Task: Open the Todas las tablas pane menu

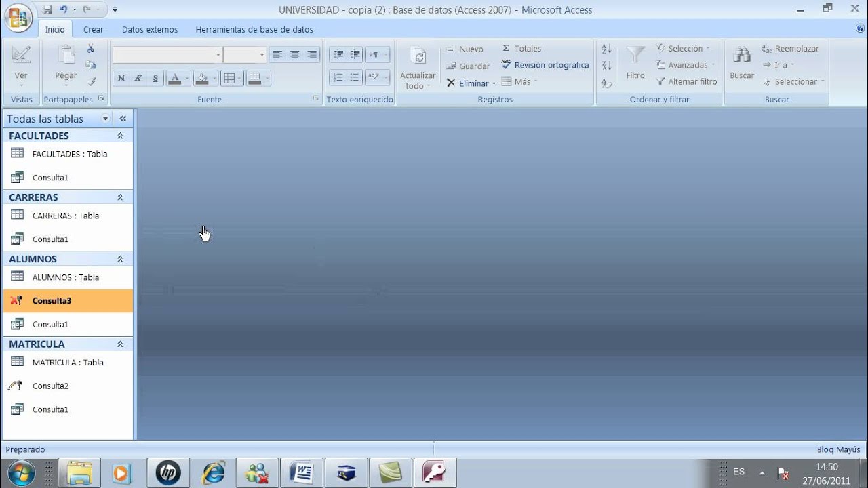Action: click(105, 119)
